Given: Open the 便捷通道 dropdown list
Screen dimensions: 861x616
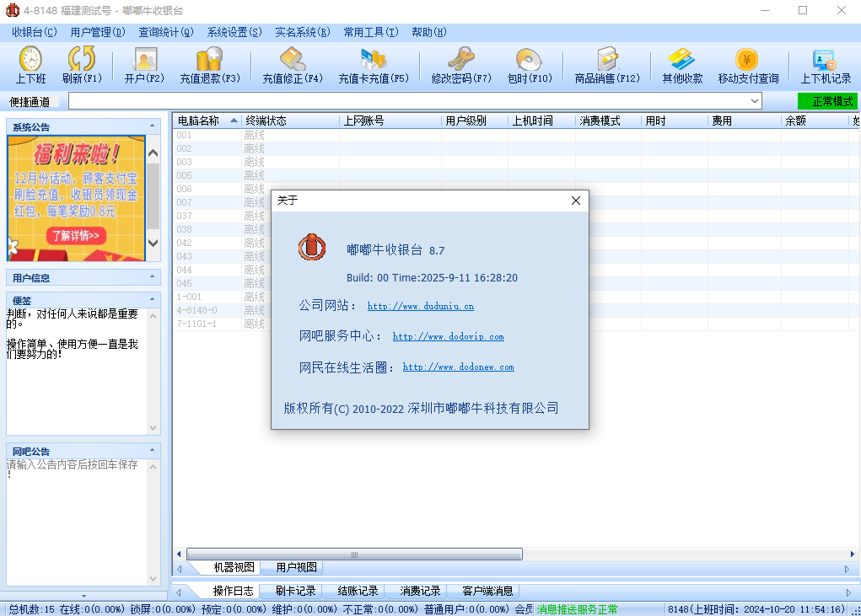Looking at the screenshot, I should tap(753, 100).
